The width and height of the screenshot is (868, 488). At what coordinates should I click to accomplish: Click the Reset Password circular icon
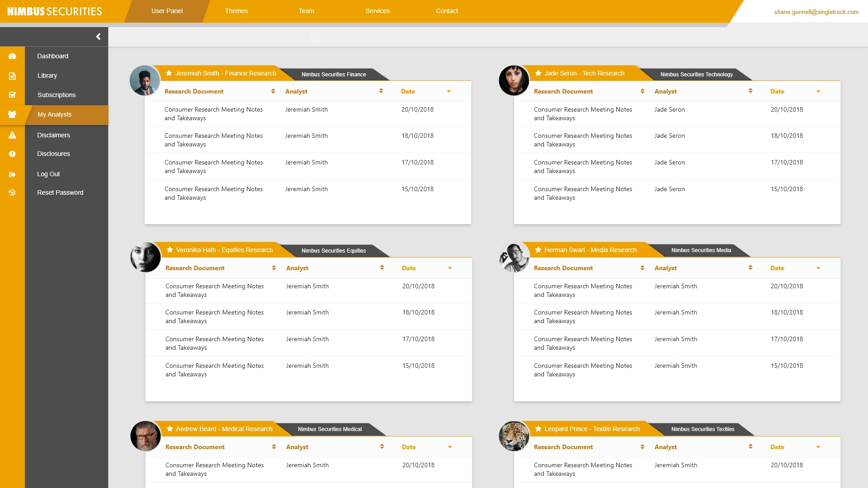(x=12, y=192)
